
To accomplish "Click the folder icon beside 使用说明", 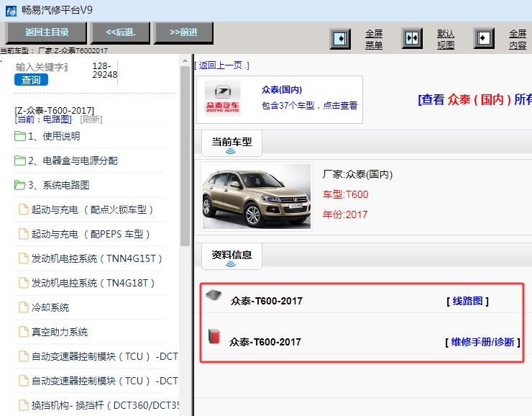I will click(x=20, y=136).
